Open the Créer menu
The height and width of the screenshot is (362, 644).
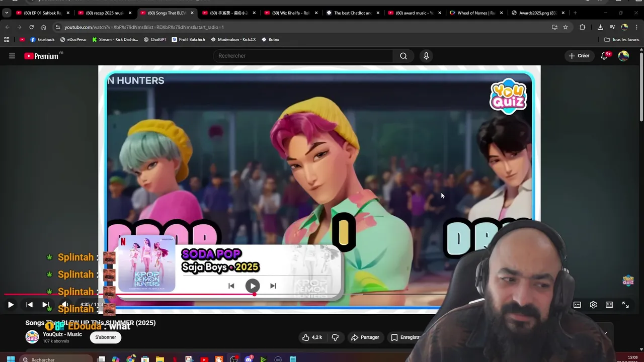coord(579,56)
